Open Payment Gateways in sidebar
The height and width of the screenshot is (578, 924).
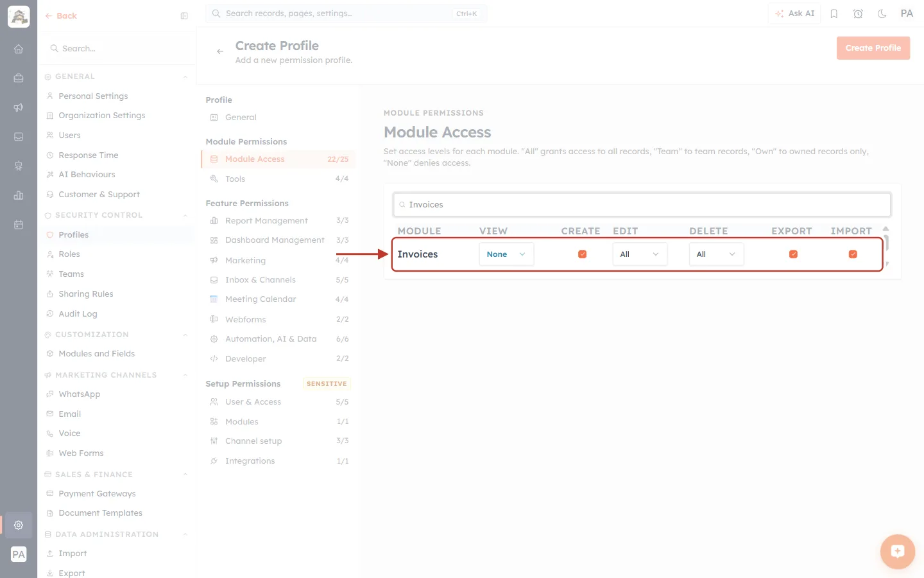(x=97, y=494)
